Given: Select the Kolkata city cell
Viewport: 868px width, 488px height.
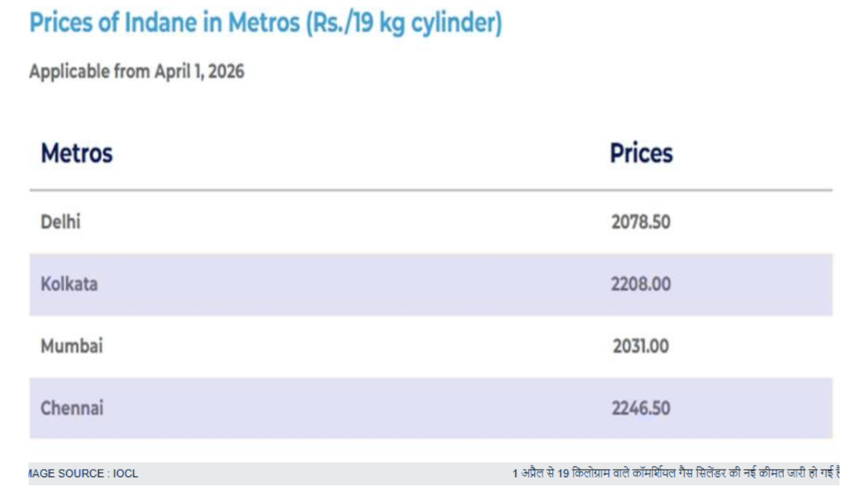Looking at the screenshot, I should click(69, 284).
